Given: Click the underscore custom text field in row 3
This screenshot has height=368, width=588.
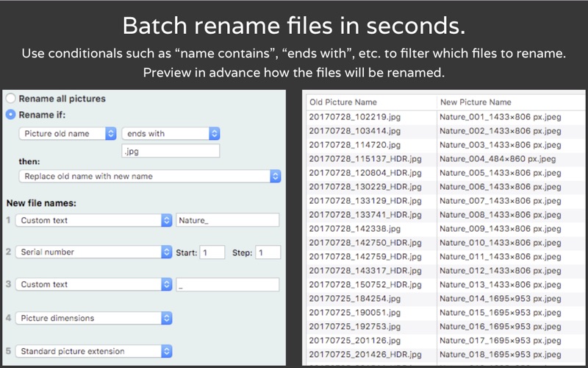Looking at the screenshot, I should coord(228,284).
